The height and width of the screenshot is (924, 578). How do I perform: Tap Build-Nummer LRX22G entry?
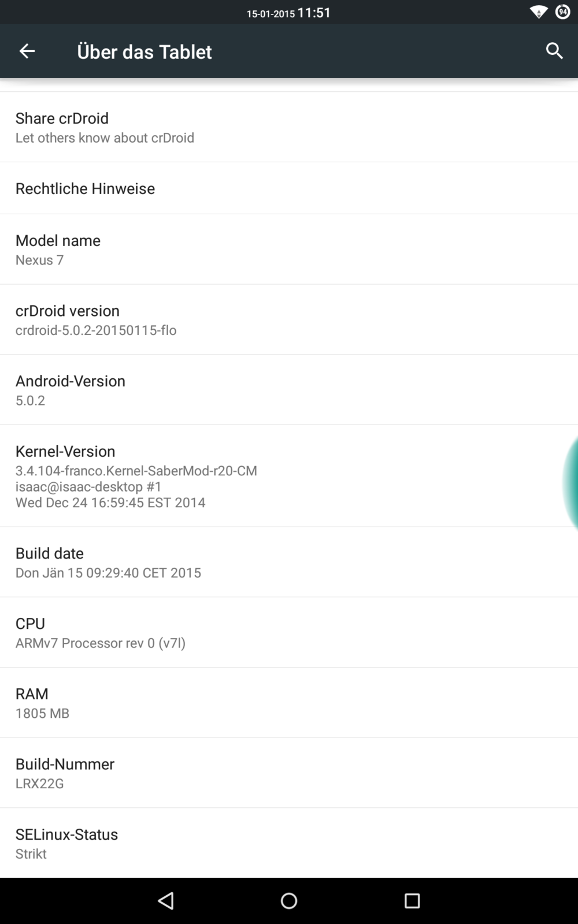(x=289, y=773)
